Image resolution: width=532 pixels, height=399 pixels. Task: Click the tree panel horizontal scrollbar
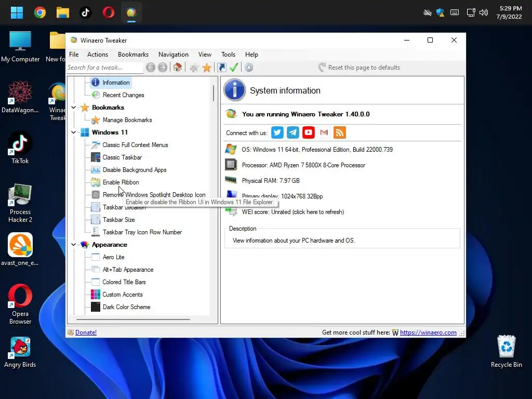point(133,320)
